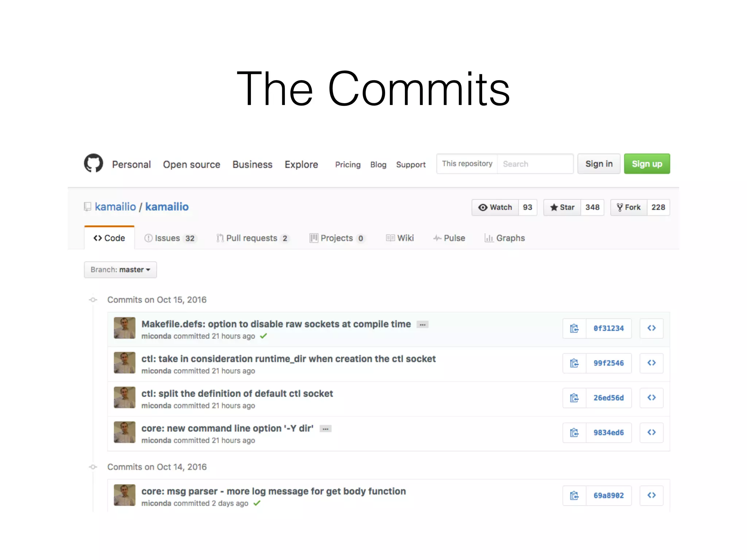Open the Wiki tab
Screen dimensions: 747x560
click(400, 238)
